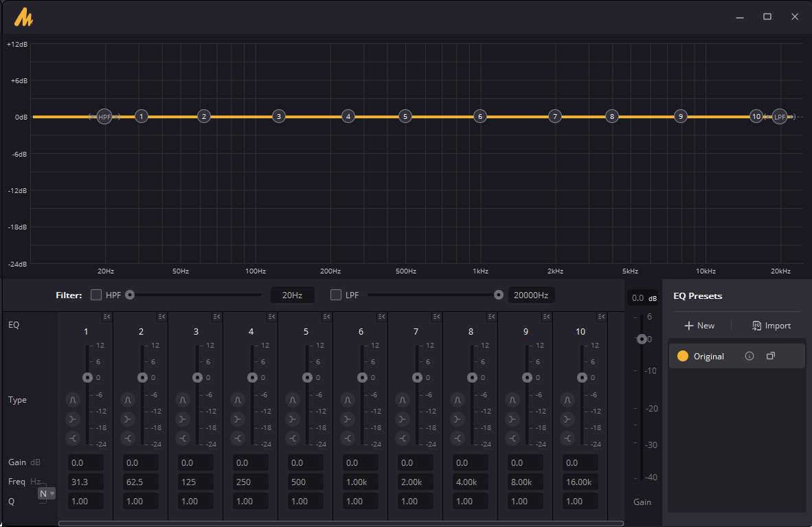The image size is (812, 527).
Task: Collapse band 10 using its top corner arrow
Action: tap(601, 317)
